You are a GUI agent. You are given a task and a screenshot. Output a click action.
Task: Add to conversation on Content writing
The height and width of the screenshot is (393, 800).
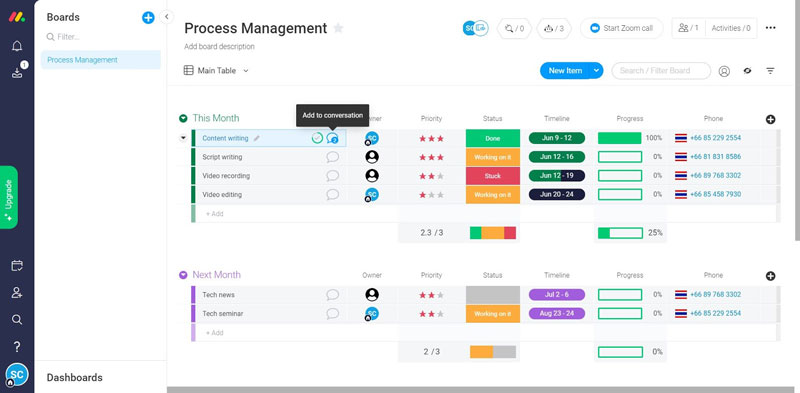coord(333,138)
